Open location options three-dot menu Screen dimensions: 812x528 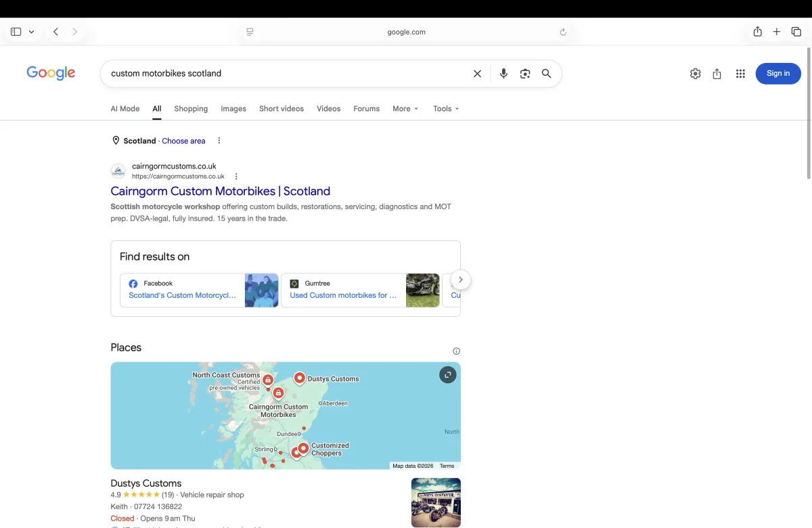click(219, 141)
